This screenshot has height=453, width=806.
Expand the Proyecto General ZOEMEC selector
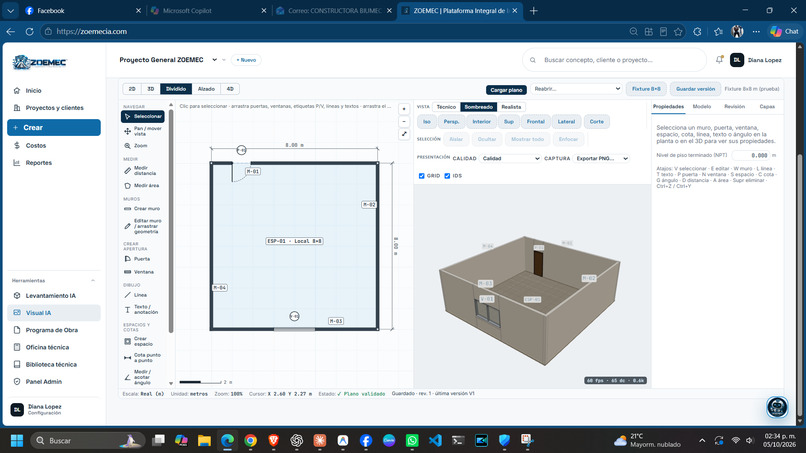[214, 60]
